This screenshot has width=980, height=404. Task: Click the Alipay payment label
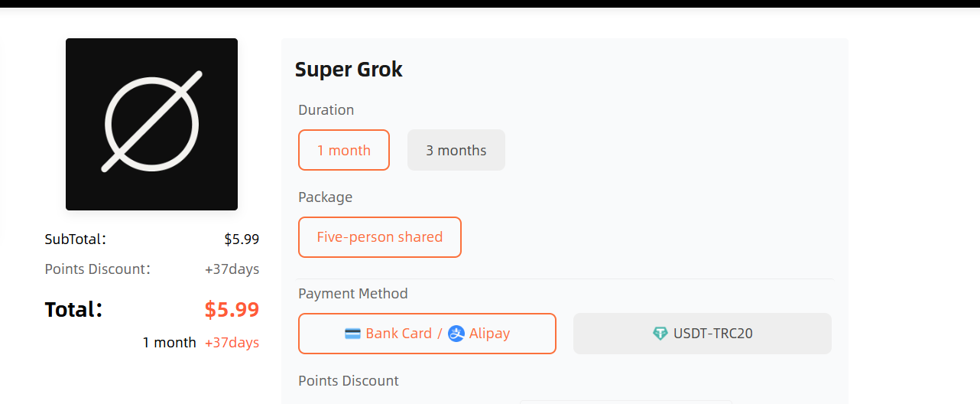(489, 334)
